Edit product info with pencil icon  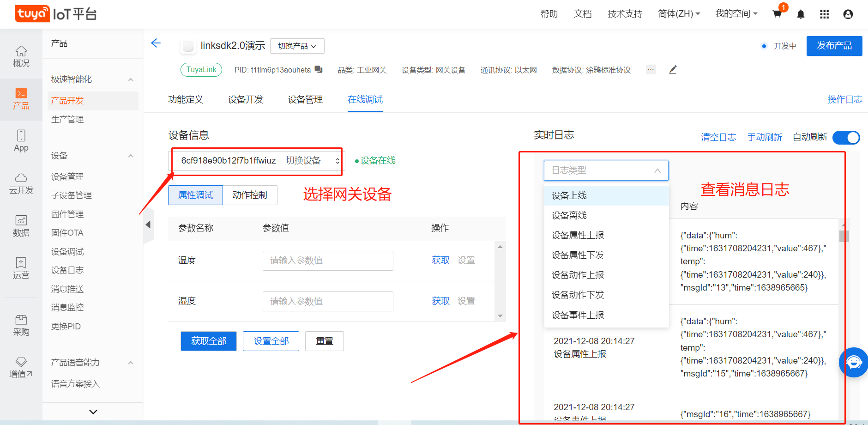673,70
